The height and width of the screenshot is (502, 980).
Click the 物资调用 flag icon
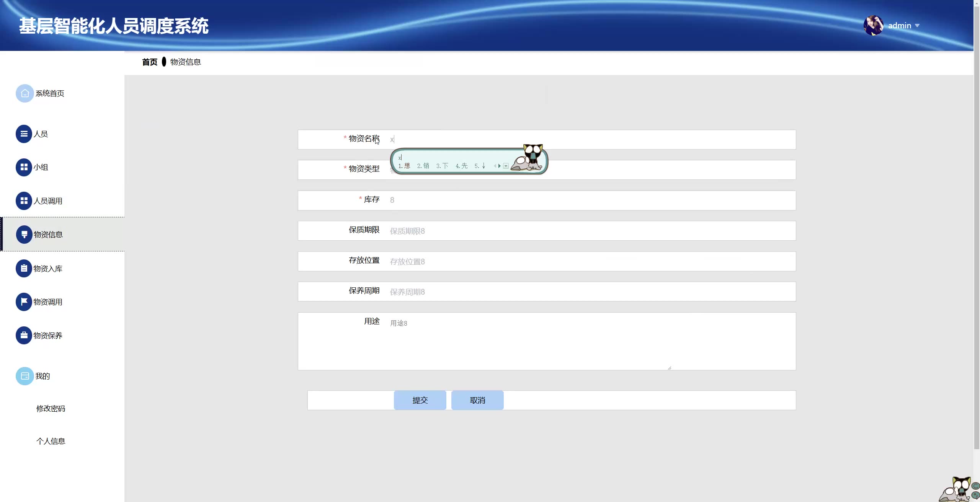click(x=24, y=302)
